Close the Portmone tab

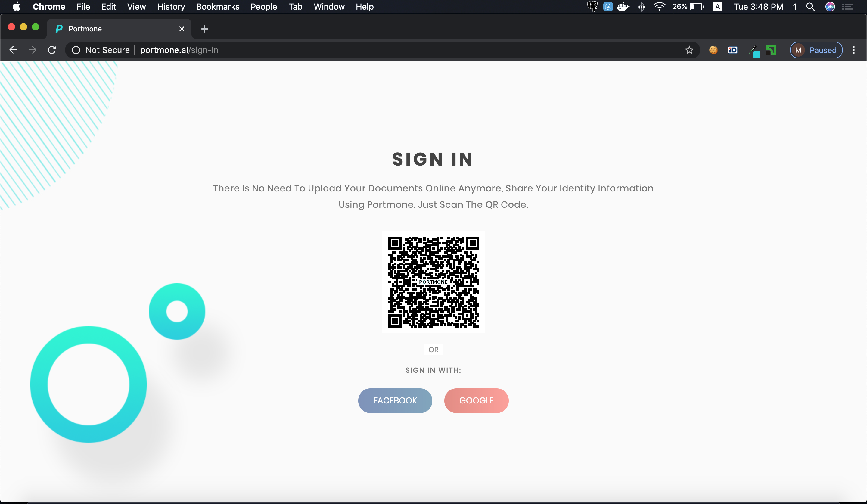[x=182, y=29]
